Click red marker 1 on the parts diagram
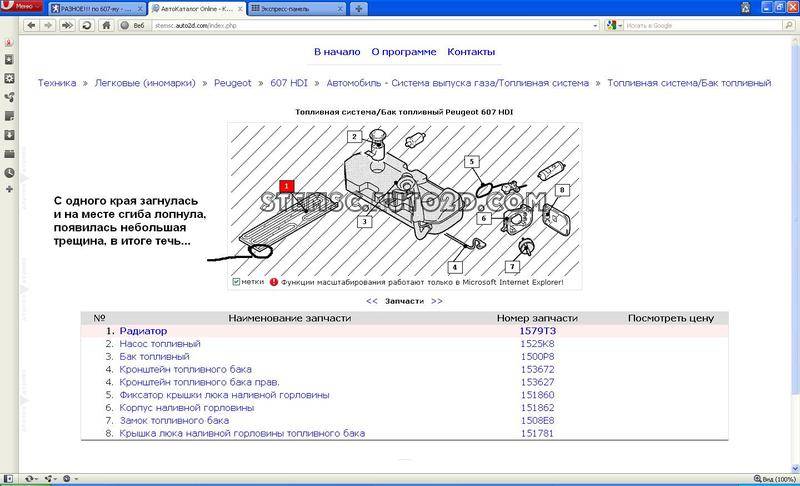The width and height of the screenshot is (800, 486). pos(285,186)
